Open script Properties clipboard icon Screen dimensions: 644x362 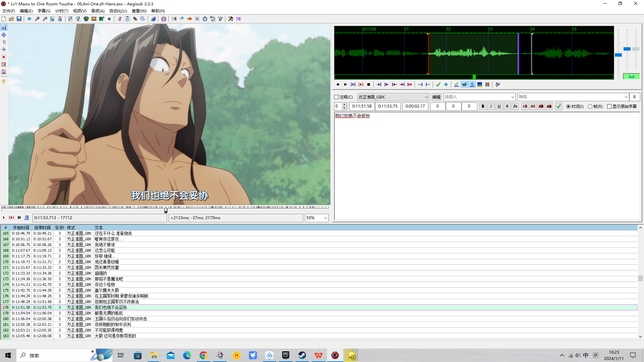pos(127,19)
